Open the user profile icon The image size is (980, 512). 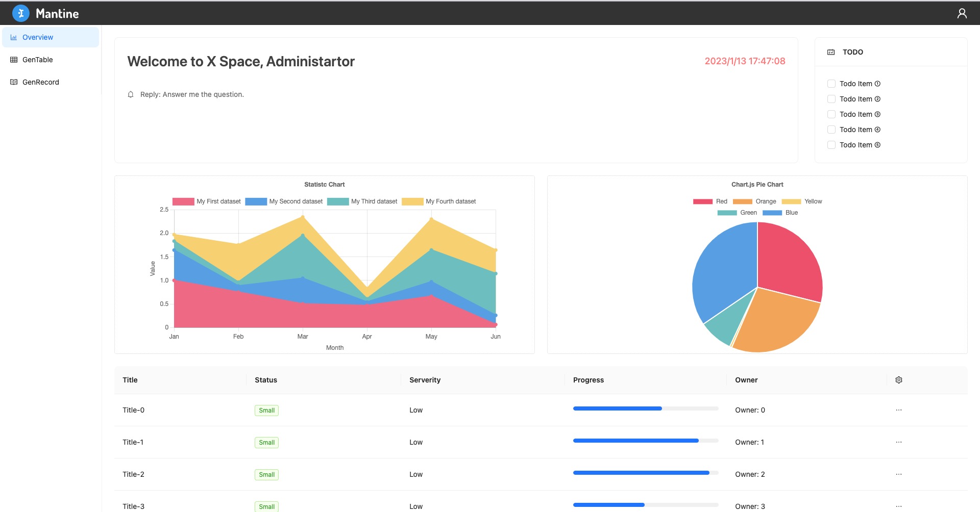(x=962, y=13)
